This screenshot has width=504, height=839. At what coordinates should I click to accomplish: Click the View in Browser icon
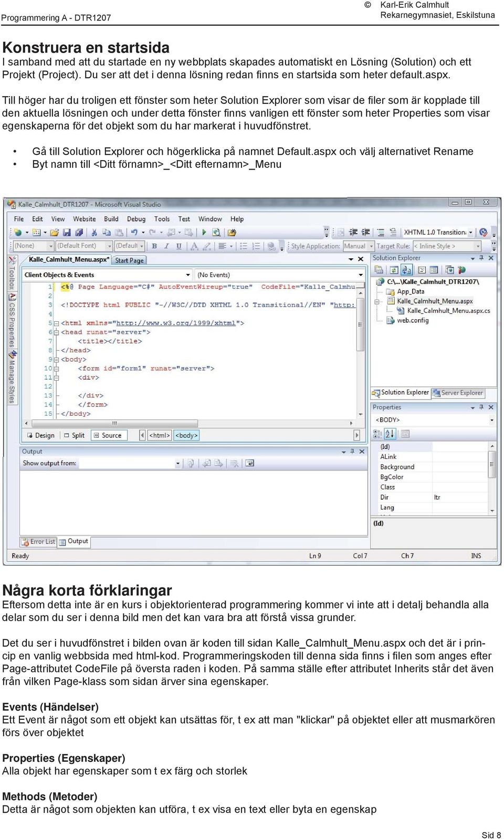pyautogui.click(x=217, y=232)
